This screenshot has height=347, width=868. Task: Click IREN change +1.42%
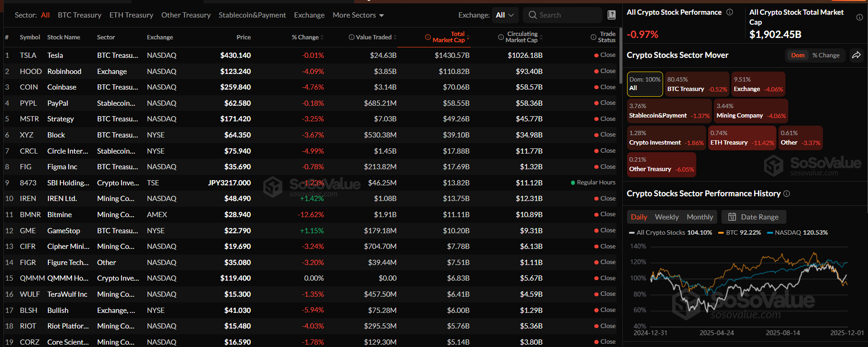(x=312, y=199)
